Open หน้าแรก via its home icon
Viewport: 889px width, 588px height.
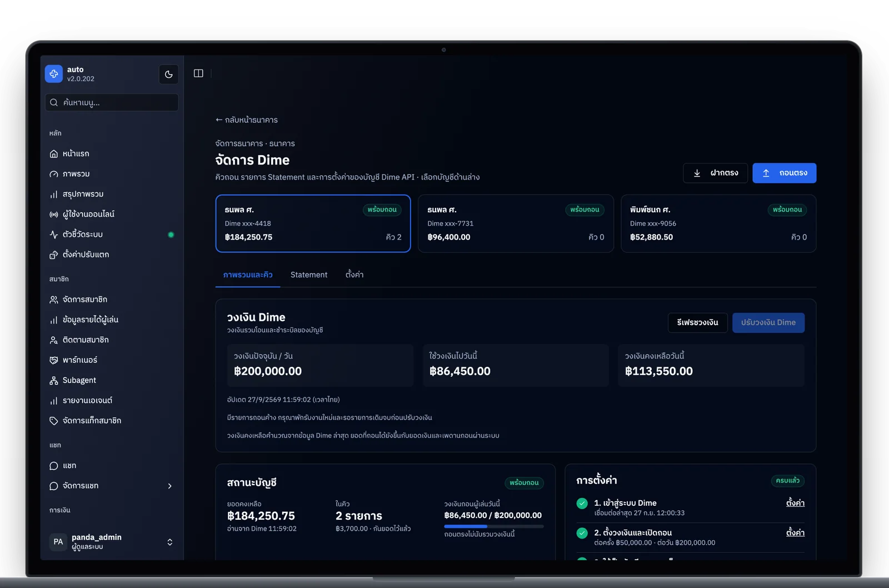pyautogui.click(x=54, y=154)
